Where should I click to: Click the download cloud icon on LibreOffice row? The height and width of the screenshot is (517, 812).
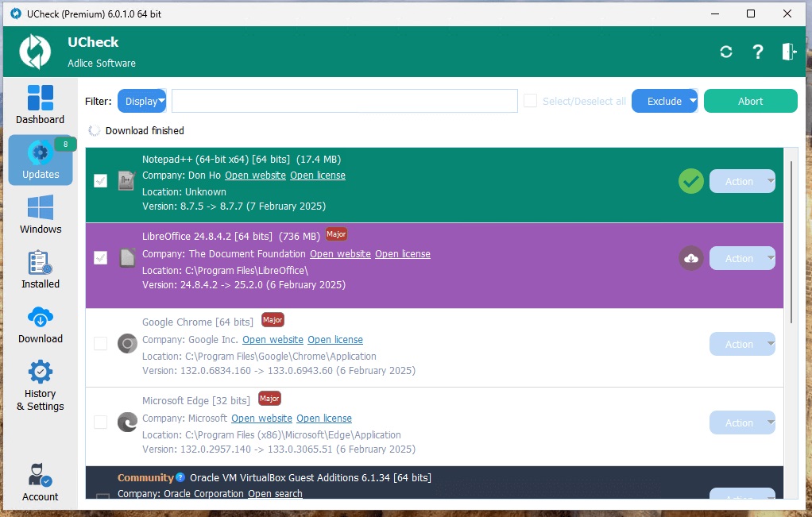pyautogui.click(x=690, y=258)
